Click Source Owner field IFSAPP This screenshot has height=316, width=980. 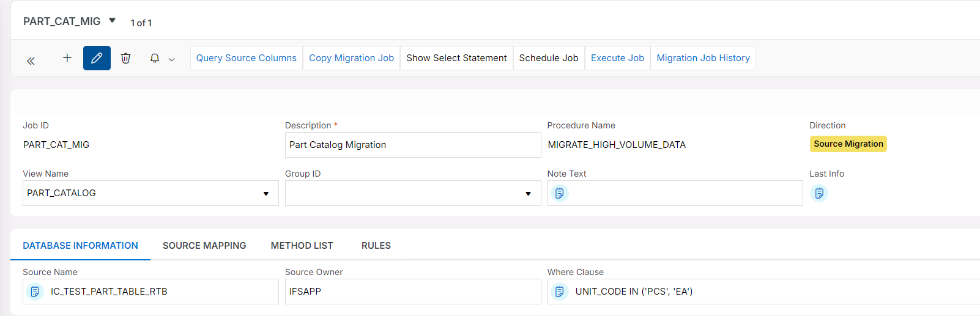pyautogui.click(x=413, y=292)
